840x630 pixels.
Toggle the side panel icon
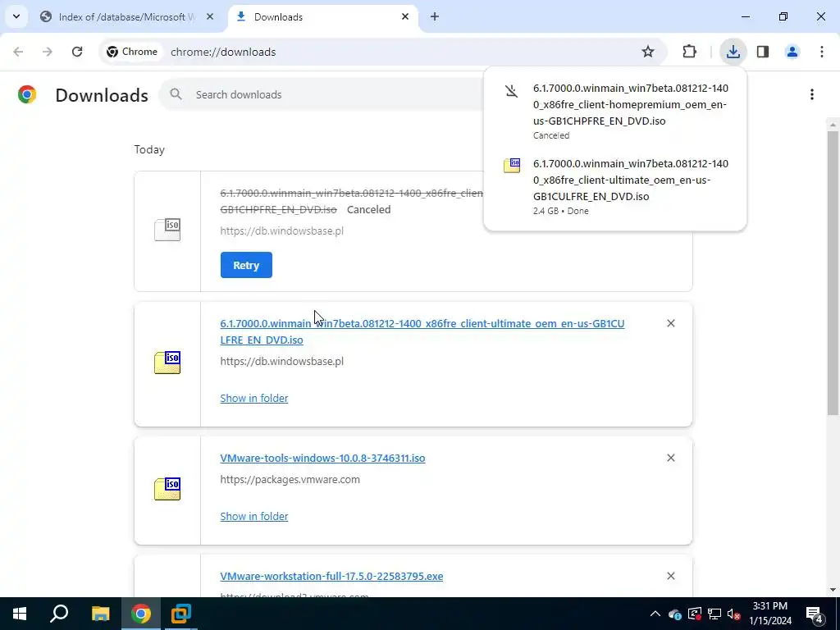click(763, 52)
